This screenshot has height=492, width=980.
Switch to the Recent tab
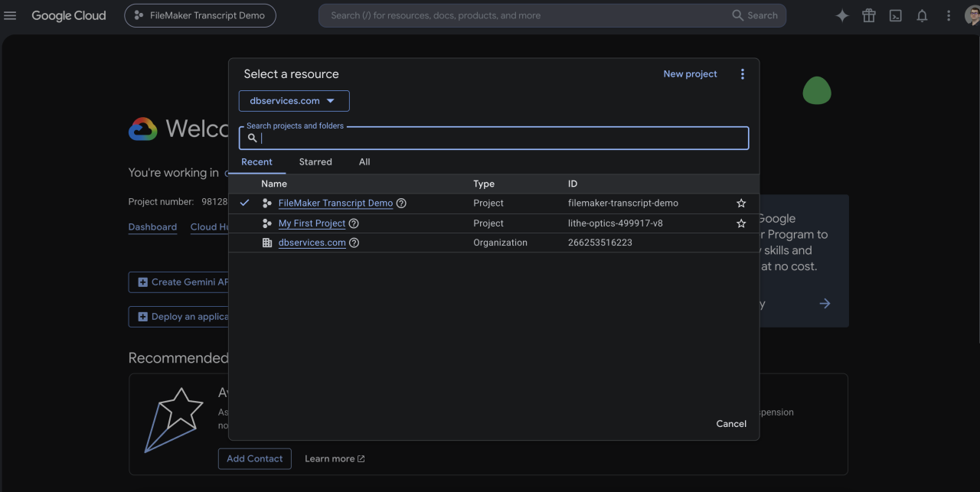point(257,162)
